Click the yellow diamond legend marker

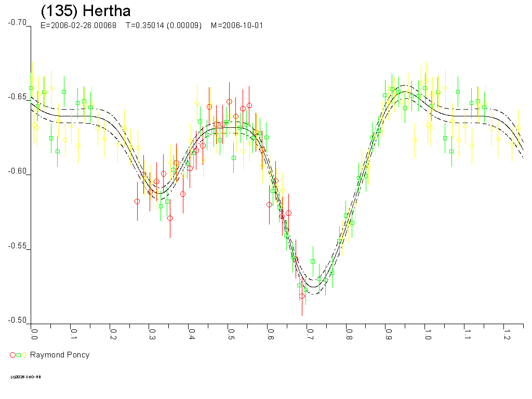[24, 355]
